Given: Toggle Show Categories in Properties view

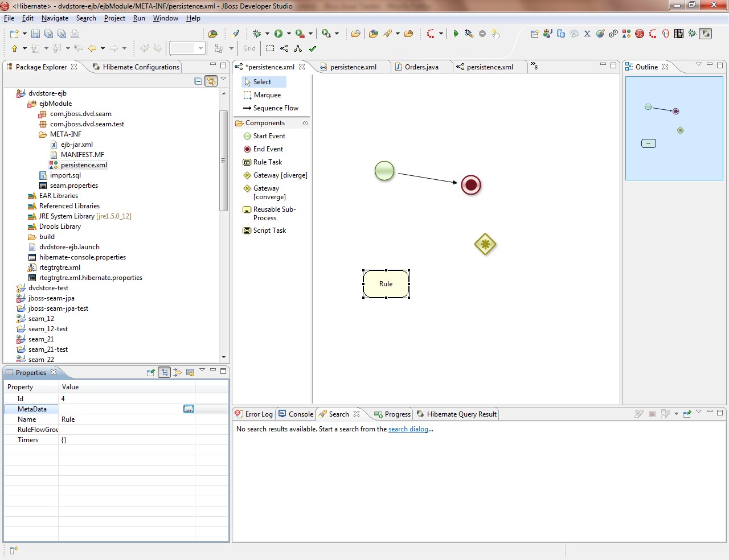Looking at the screenshot, I should pos(165,372).
